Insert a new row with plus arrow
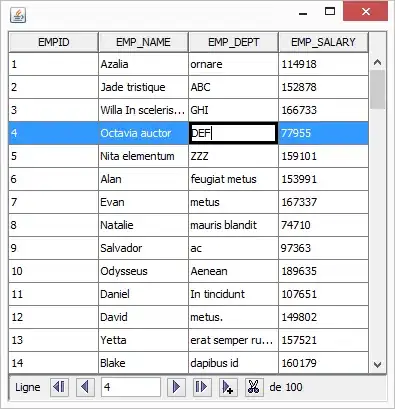 (228, 387)
